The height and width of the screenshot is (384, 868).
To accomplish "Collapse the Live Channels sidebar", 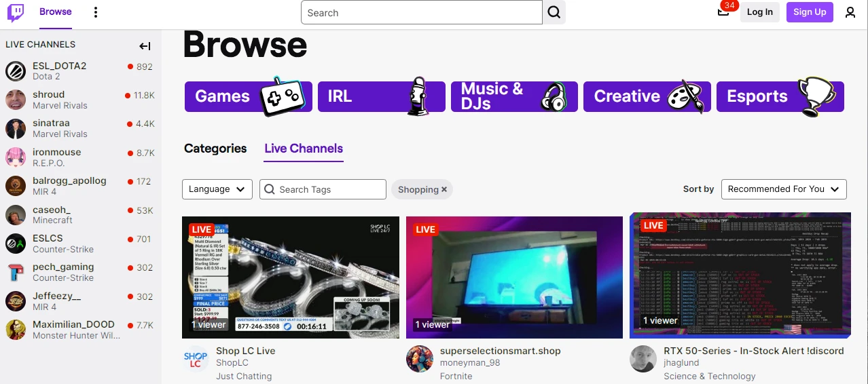I will pyautogui.click(x=145, y=46).
